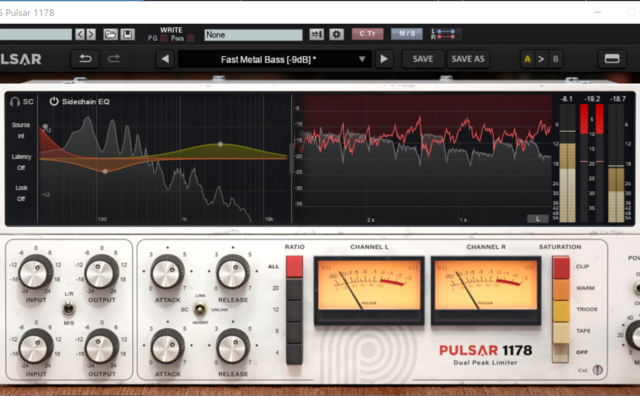Select the ALL ratio button
This screenshot has width=640, height=396.
(x=294, y=267)
